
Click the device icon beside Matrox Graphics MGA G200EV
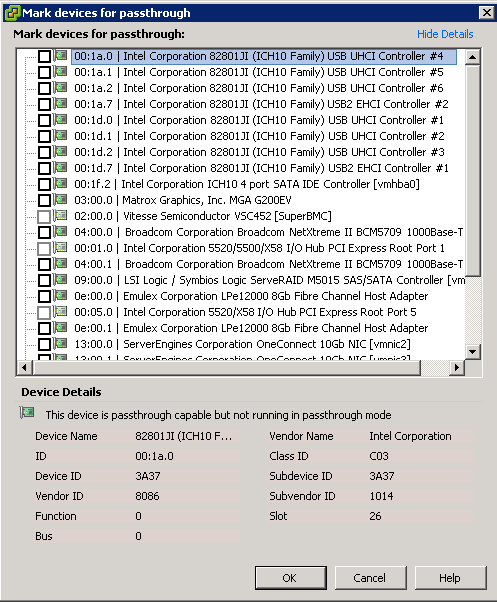[x=60, y=200]
